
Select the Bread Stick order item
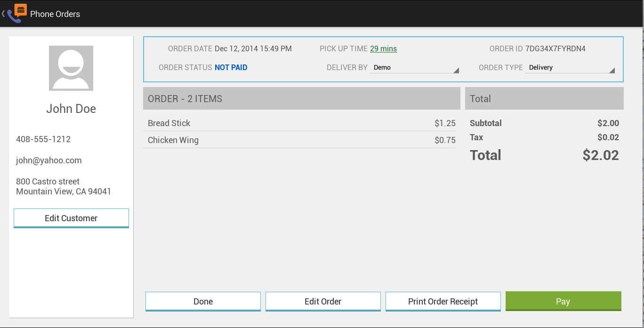click(299, 123)
